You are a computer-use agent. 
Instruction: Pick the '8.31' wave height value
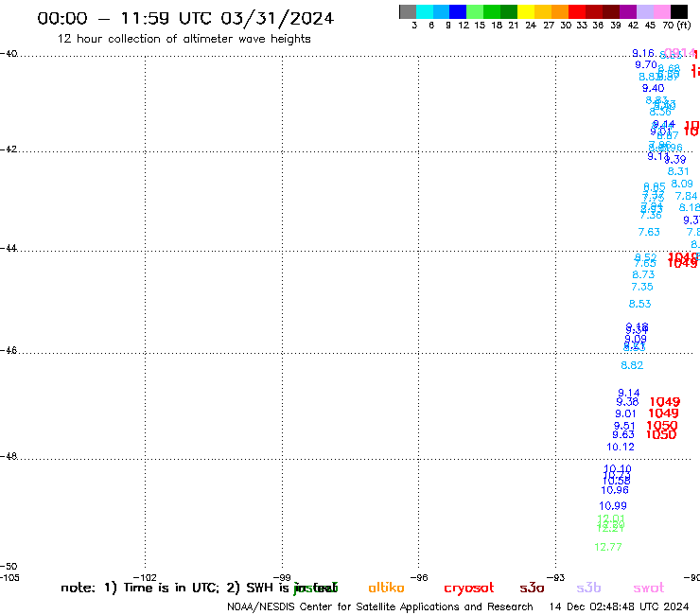pos(678,171)
